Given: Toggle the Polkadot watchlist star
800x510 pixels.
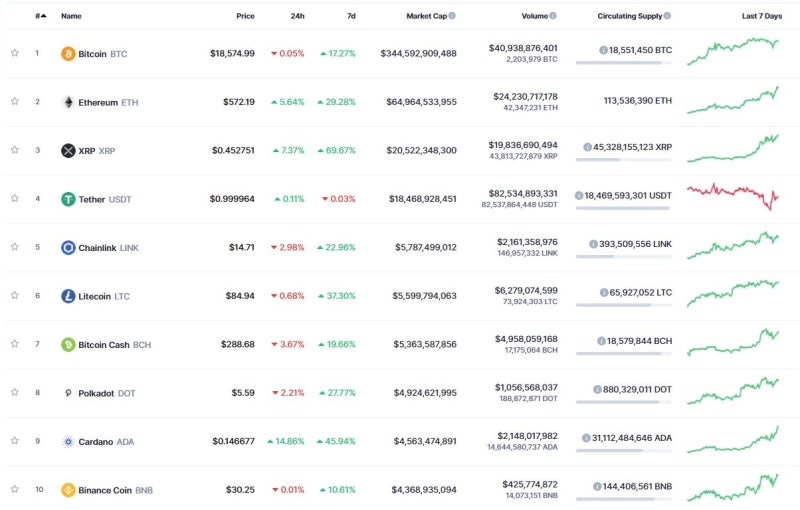Looking at the screenshot, I should click(15, 392).
